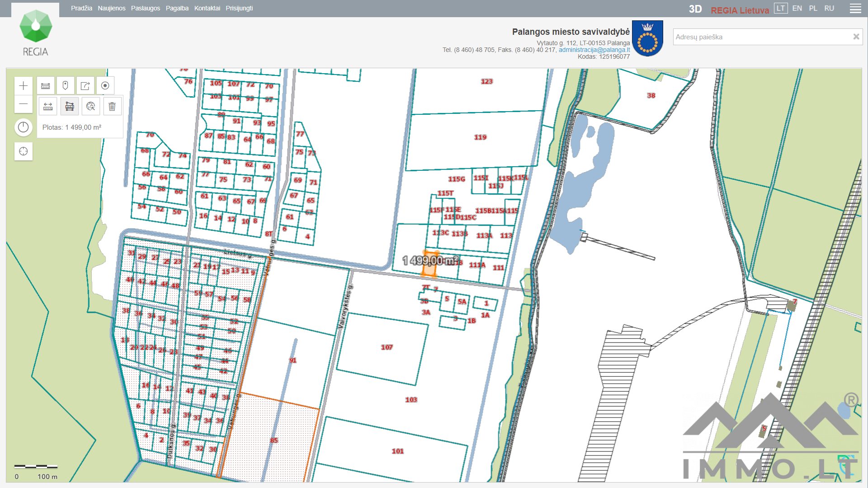This screenshot has height=488, width=868.
Task: Click the Valvorykštės g. street label
Action: (x=345, y=307)
